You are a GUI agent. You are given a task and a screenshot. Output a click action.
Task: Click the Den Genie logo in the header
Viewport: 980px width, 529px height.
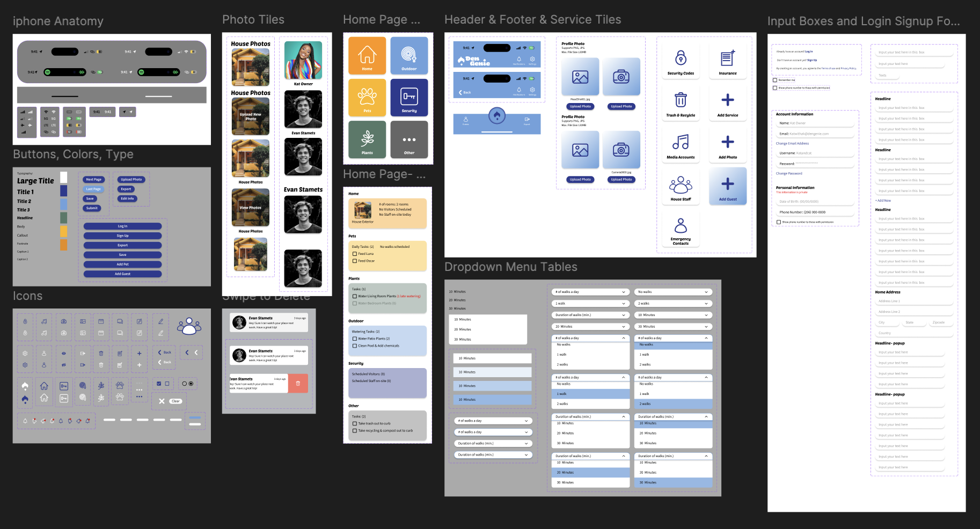tap(474, 61)
